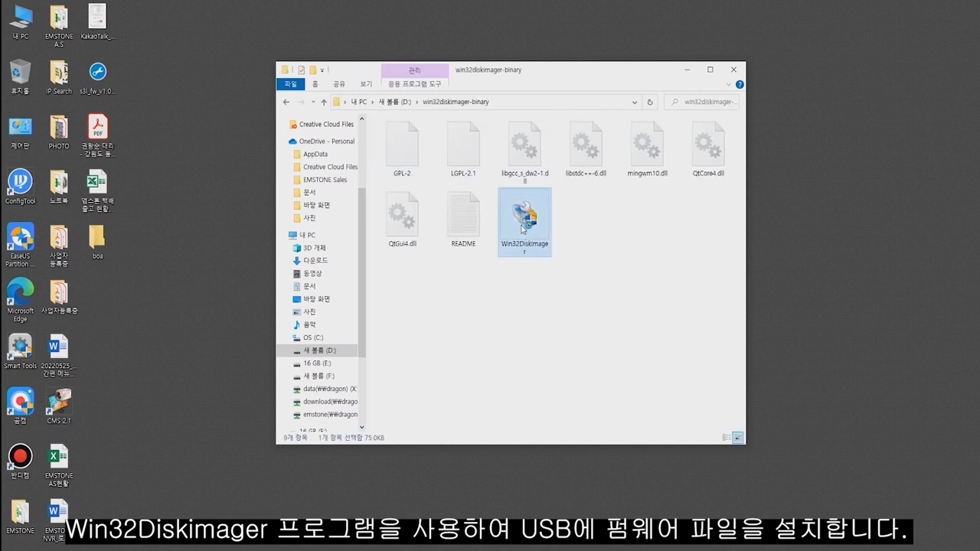Click the Properties quick access icon

coord(302,70)
